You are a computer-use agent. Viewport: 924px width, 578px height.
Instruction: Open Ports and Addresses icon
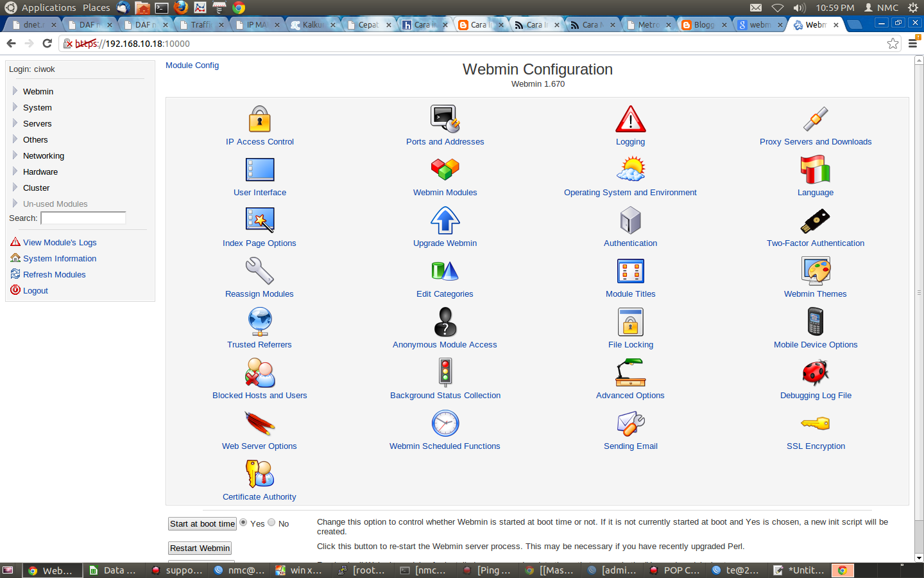click(445, 119)
